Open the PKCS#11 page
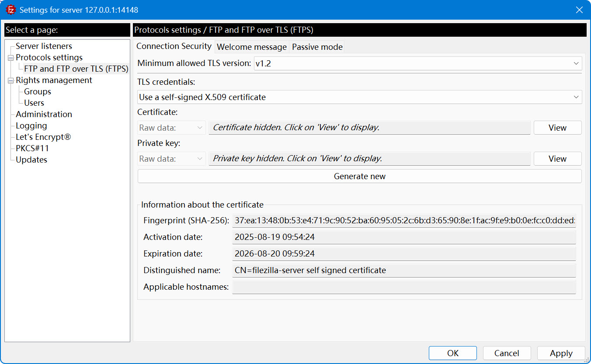The width and height of the screenshot is (591, 364). (x=32, y=148)
